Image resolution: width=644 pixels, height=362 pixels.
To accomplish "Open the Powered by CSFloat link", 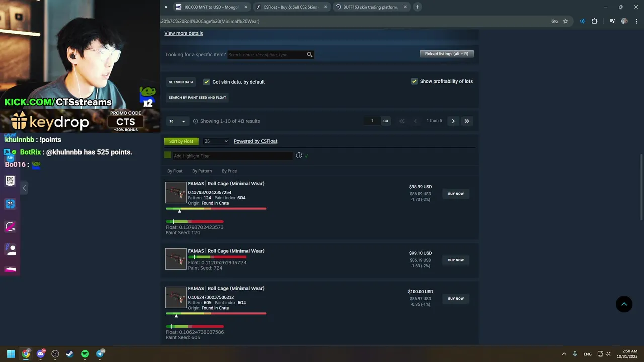I will click(256, 141).
